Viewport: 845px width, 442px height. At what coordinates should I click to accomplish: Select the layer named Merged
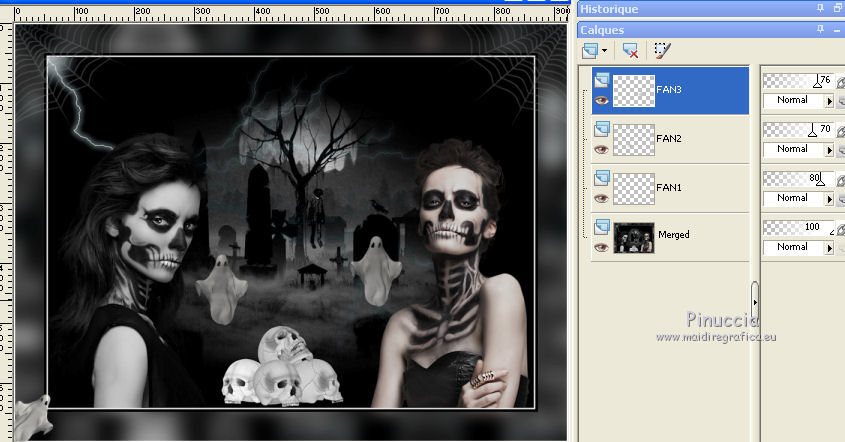point(674,234)
